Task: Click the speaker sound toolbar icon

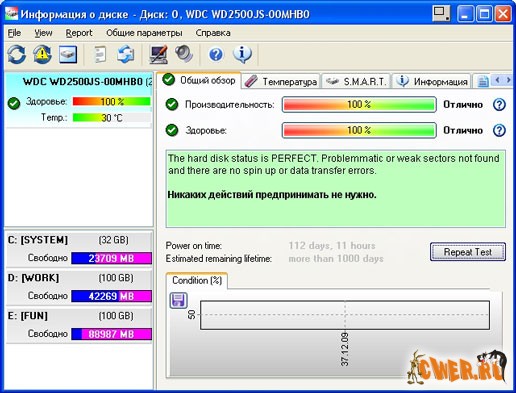Action: pyautogui.click(x=184, y=54)
